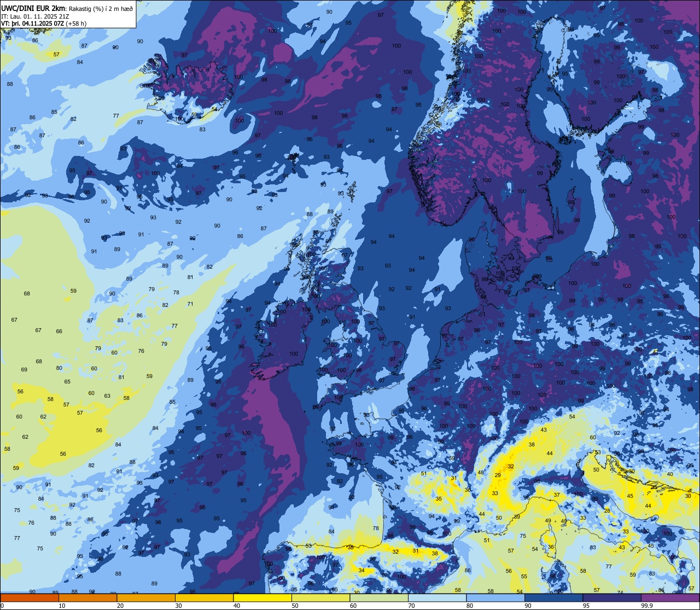Image resolution: width=700 pixels, height=610 pixels.
Task: Click the dark orange 0–10 legend swatch
Action: pyautogui.click(x=30, y=598)
